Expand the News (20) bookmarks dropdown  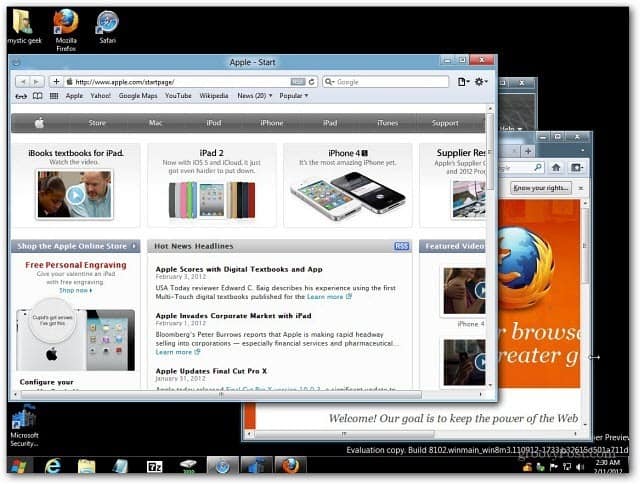[254, 96]
